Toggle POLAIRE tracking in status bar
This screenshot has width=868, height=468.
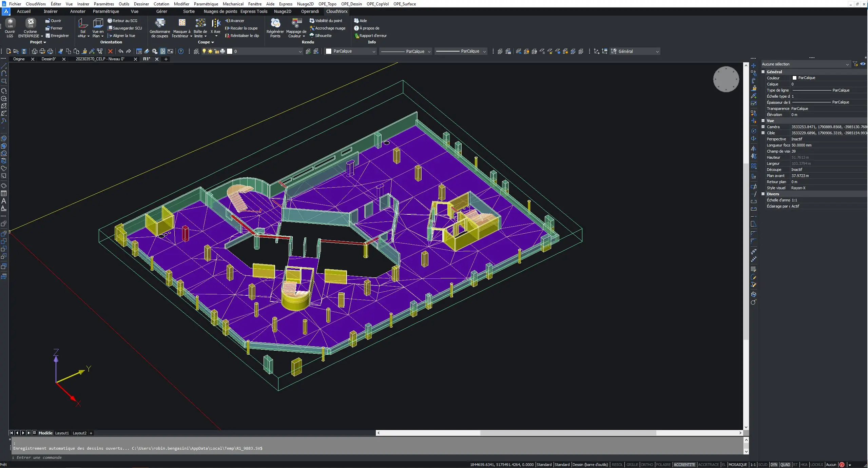click(x=663, y=465)
